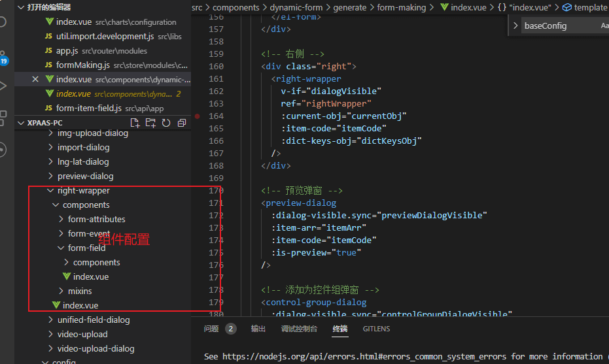
Task: Click Vue icon of index.vue under form-field
Action: click(67, 276)
